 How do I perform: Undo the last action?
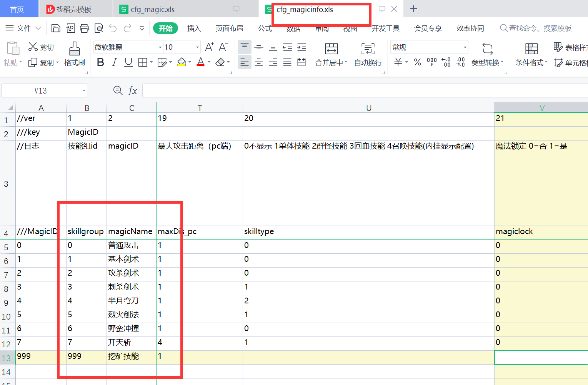[113, 28]
